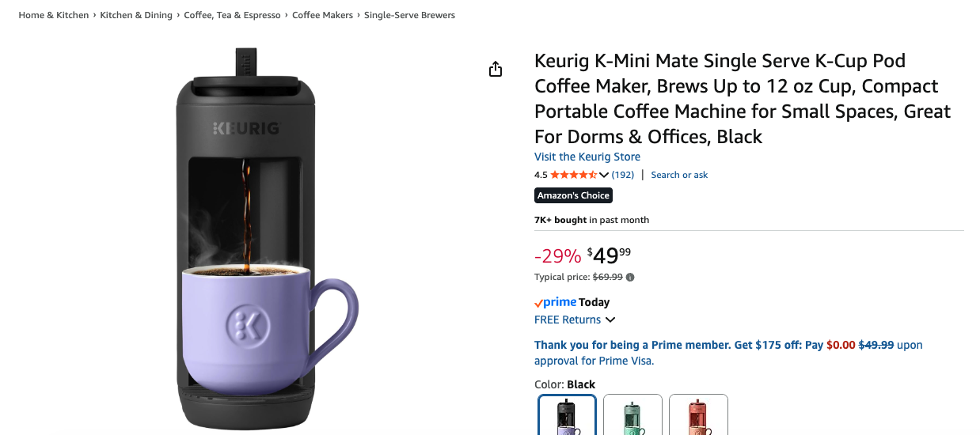Viewport: 980px width, 435px height.
Task: Go to Home & Kitchen breadcrumb
Action: (x=54, y=15)
